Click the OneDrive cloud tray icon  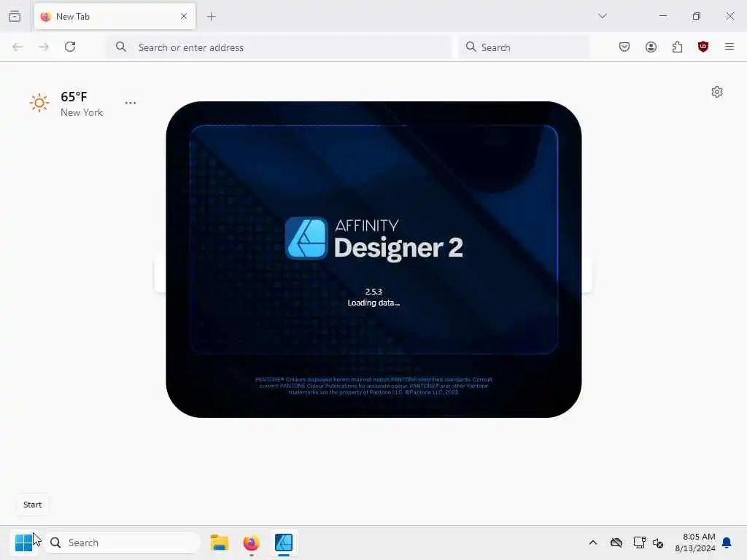coord(616,542)
